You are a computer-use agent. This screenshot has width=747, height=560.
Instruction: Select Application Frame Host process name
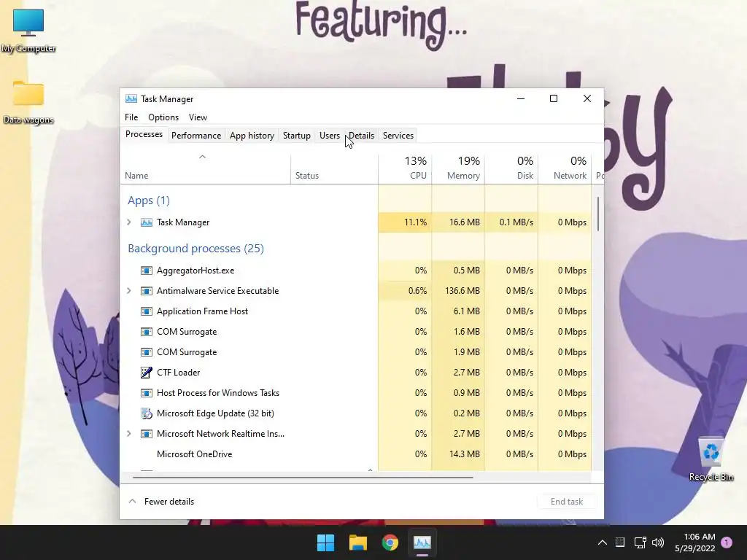click(203, 311)
